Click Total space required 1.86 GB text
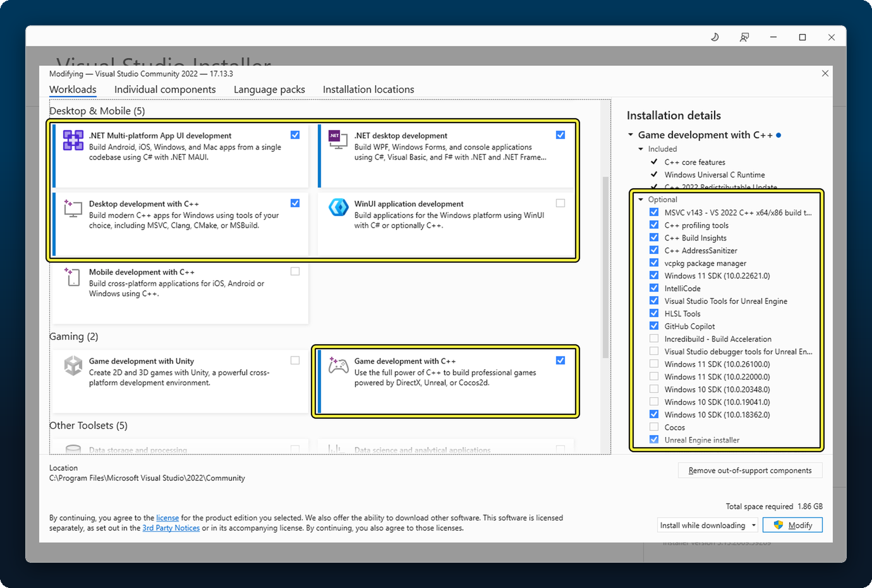This screenshot has height=588, width=872. pos(774,507)
